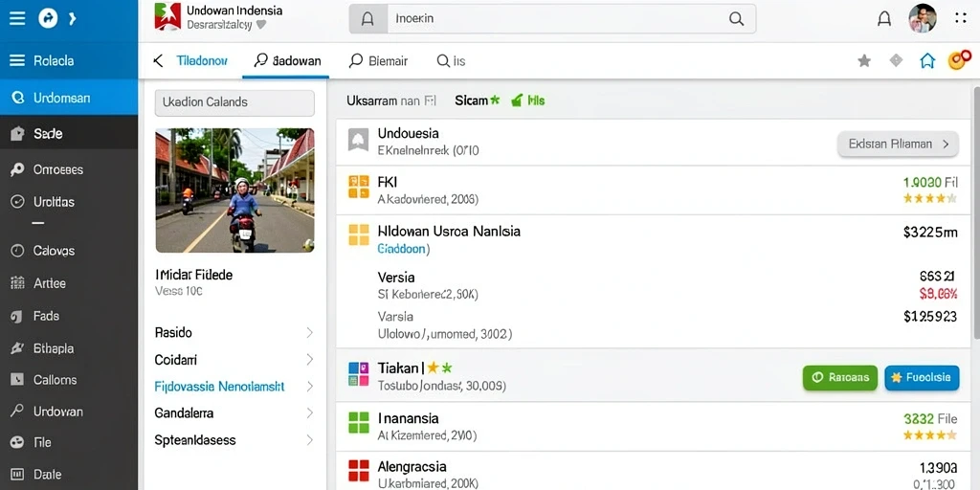Expand the Gandalerra row chevron
The height and width of the screenshot is (490, 980).
309,413
